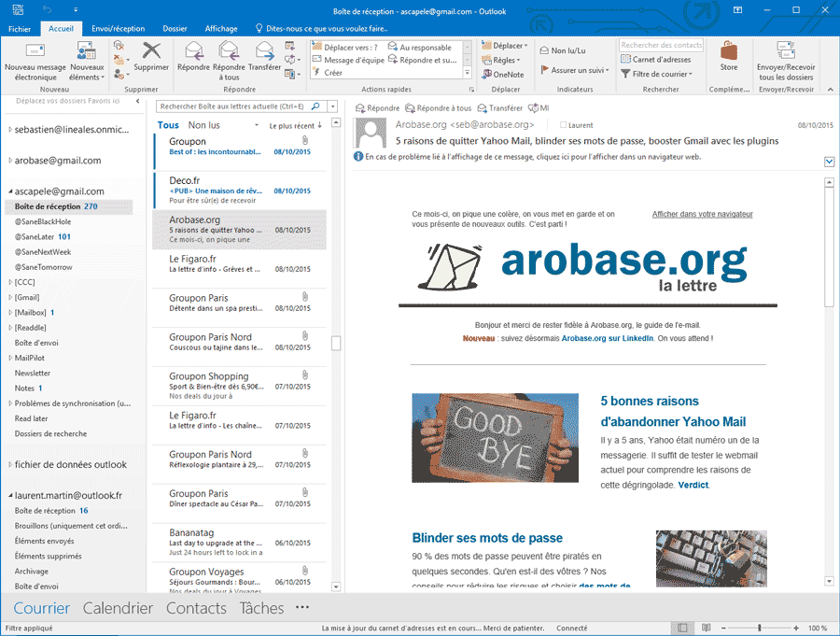Viewport: 840px width, 636px height.
Task: Click the info icon above message body
Action: coord(358,157)
